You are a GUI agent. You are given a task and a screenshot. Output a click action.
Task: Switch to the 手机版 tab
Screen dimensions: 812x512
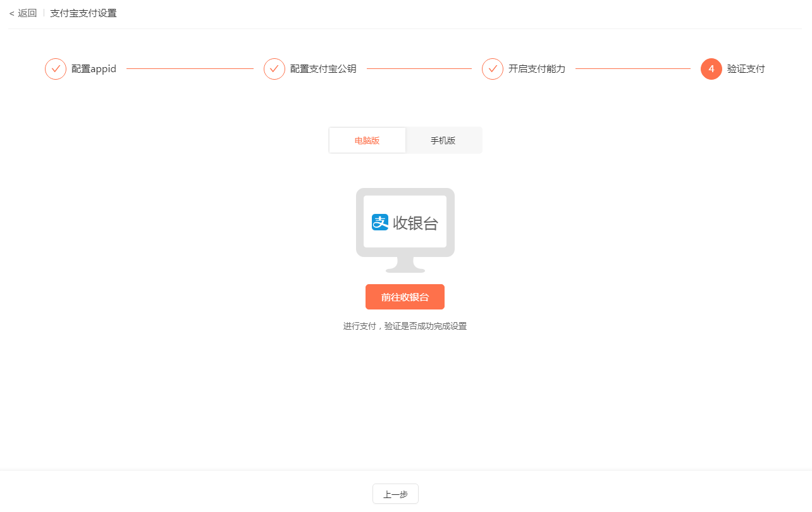443,140
